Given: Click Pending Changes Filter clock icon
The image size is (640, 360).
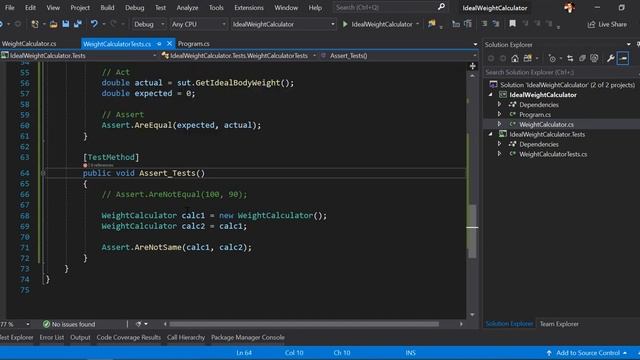Looking at the screenshot, I should click(552, 59).
